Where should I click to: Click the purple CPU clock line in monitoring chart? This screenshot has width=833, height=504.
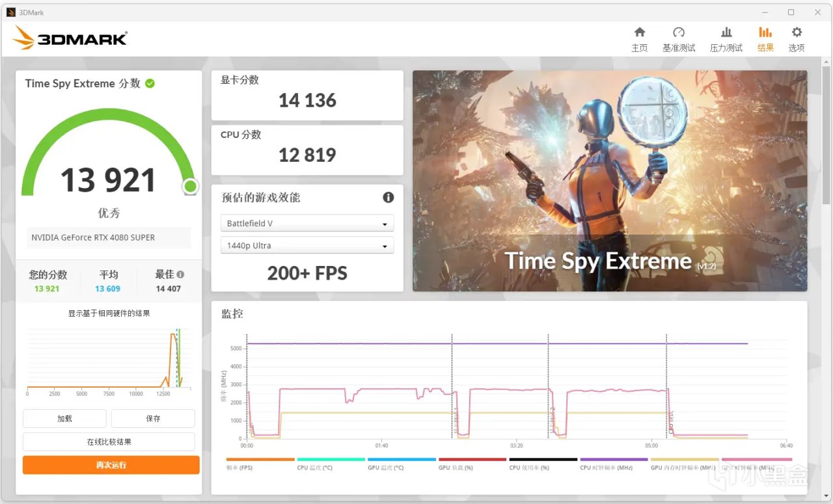[498, 343]
